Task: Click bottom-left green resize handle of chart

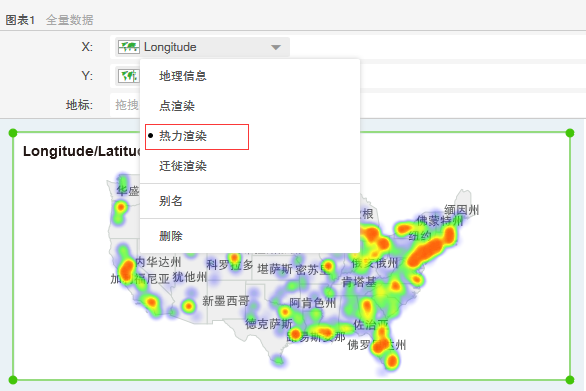Action: [13, 380]
